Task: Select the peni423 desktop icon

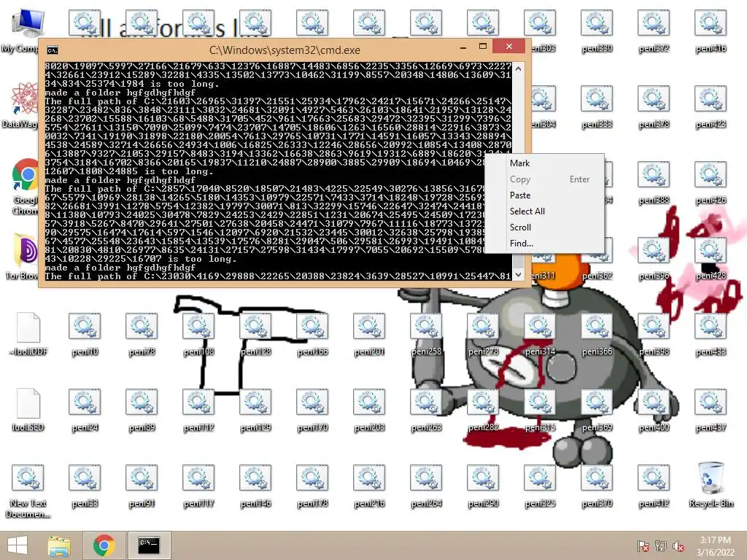Action: [711, 106]
